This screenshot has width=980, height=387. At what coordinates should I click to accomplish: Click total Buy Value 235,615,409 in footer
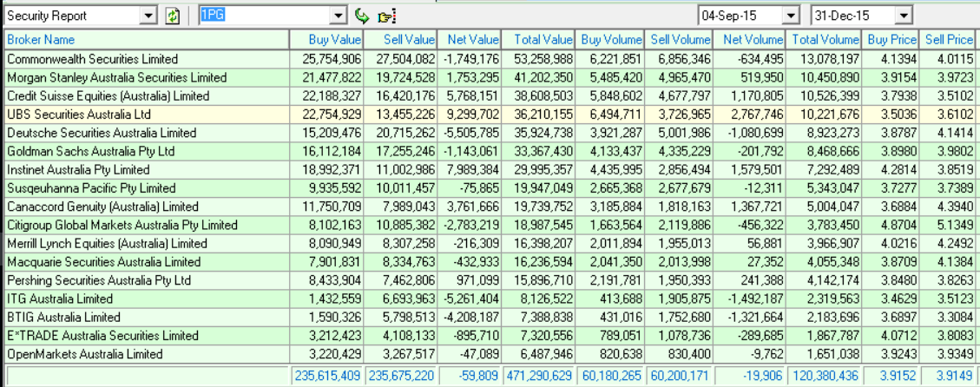[x=326, y=376]
